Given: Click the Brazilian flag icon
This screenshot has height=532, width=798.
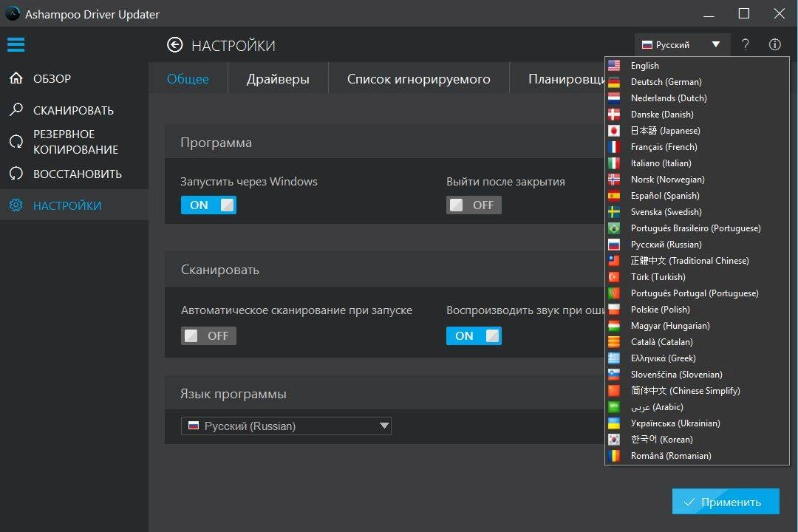Looking at the screenshot, I should 614,228.
